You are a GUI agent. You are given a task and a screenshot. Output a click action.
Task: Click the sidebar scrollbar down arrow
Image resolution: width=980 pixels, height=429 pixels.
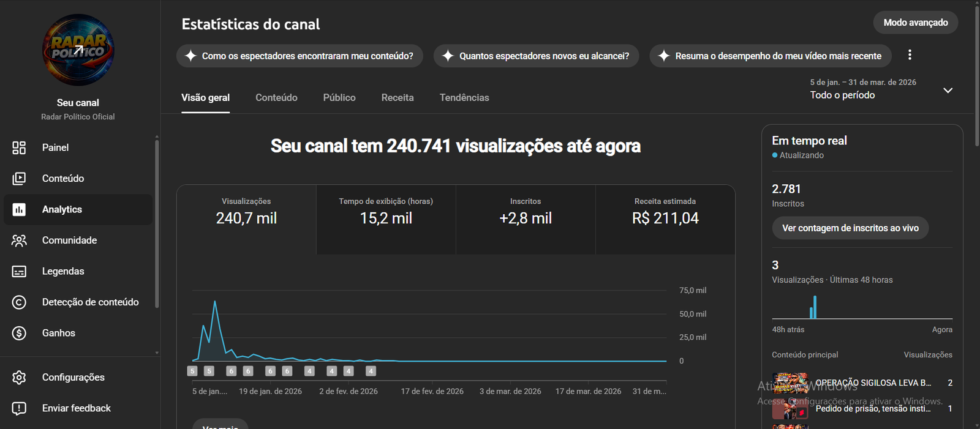[157, 353]
